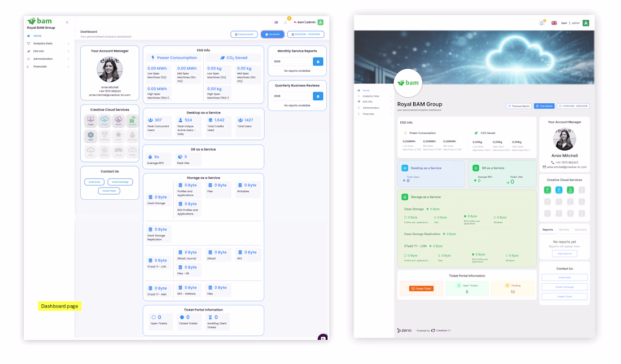This screenshot has height=364, width=621.
Task: Select the greyed PMaaS service icon
Action: (104, 151)
